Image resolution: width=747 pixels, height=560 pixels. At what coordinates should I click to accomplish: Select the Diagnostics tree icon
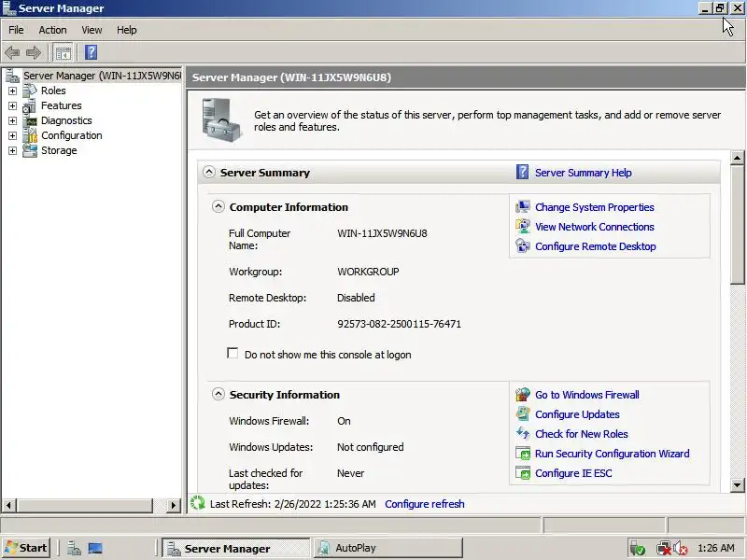click(x=30, y=120)
